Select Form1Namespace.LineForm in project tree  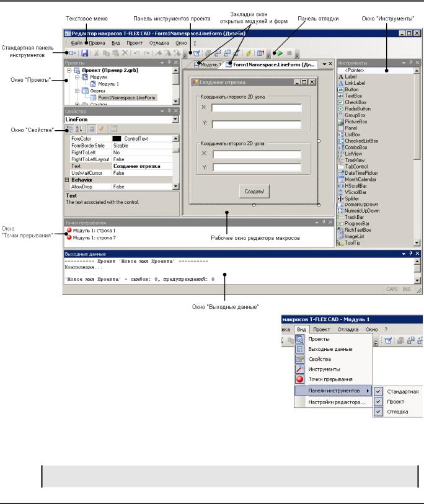126,98
